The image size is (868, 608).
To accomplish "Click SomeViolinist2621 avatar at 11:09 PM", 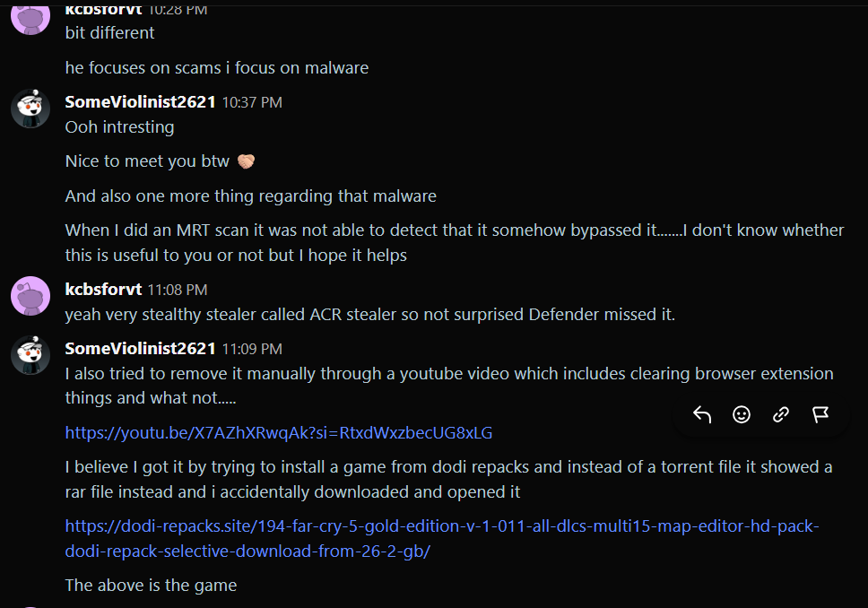I will pos(30,355).
